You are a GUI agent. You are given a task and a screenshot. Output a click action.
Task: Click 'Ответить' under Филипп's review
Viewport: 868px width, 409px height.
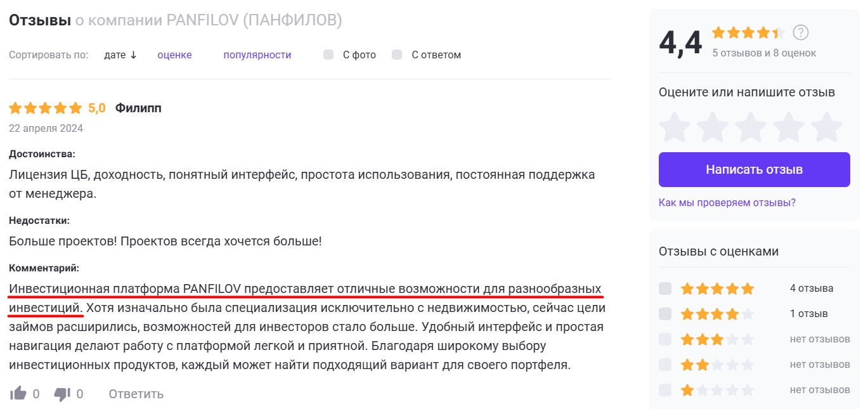point(136,394)
